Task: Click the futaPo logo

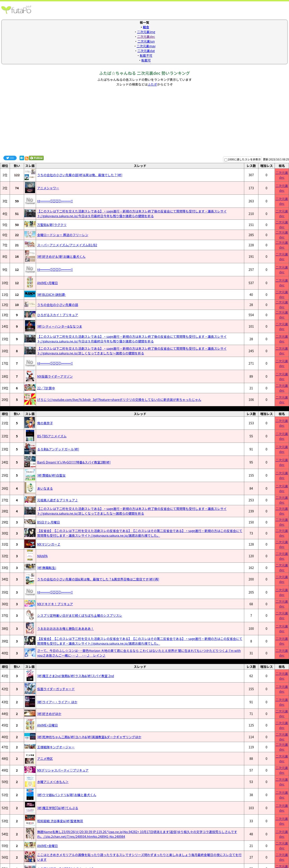Action: [16, 9]
